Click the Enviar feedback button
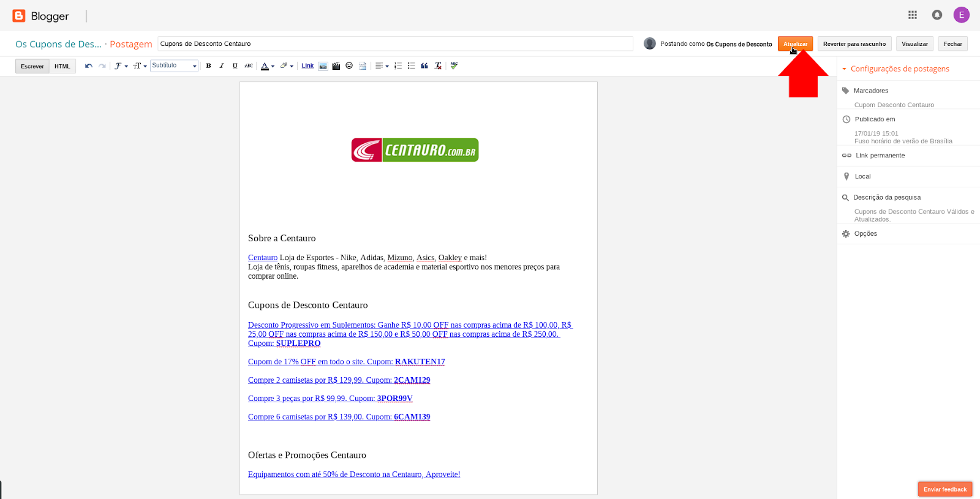Viewport: 980px width, 499px height. (x=945, y=489)
